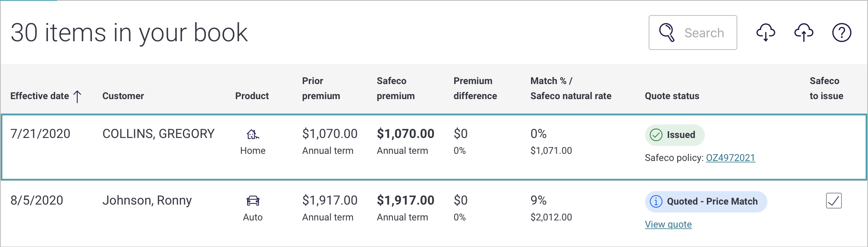Image resolution: width=868 pixels, height=247 pixels.
Task: Click the Product column header
Action: [252, 96]
